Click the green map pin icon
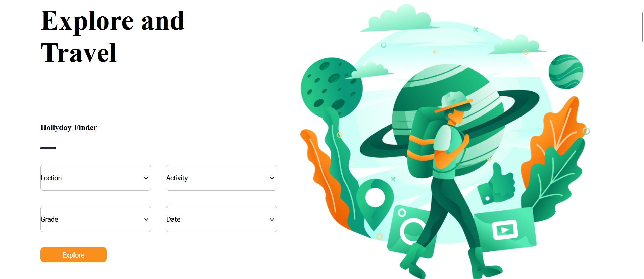Screen dimensions: 644x279 click(x=375, y=201)
